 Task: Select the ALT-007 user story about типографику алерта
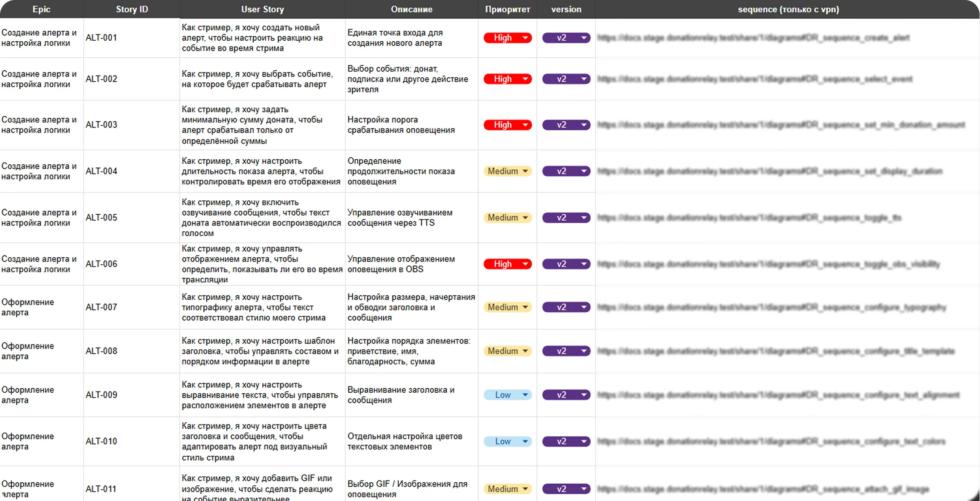[263, 307]
